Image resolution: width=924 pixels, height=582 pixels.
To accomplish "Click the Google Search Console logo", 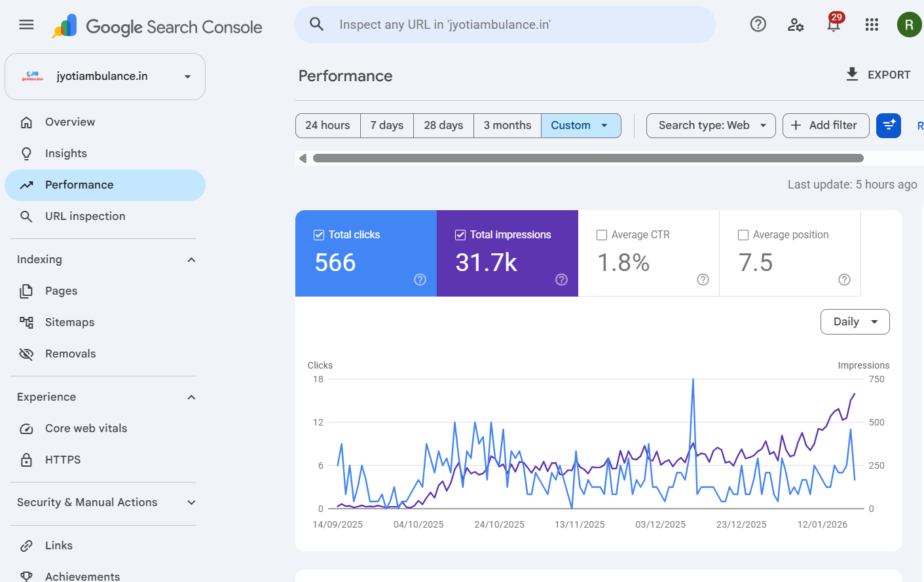I will [157, 27].
